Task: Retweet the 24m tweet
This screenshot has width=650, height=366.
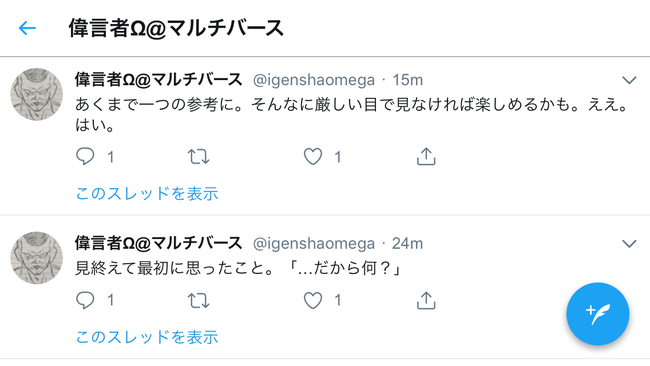Action: click(x=198, y=301)
